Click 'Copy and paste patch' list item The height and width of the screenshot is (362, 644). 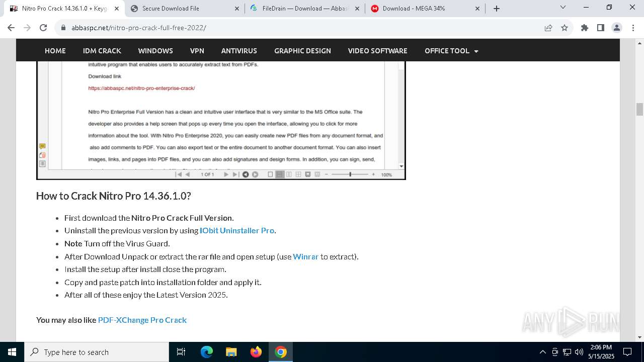click(x=163, y=283)
